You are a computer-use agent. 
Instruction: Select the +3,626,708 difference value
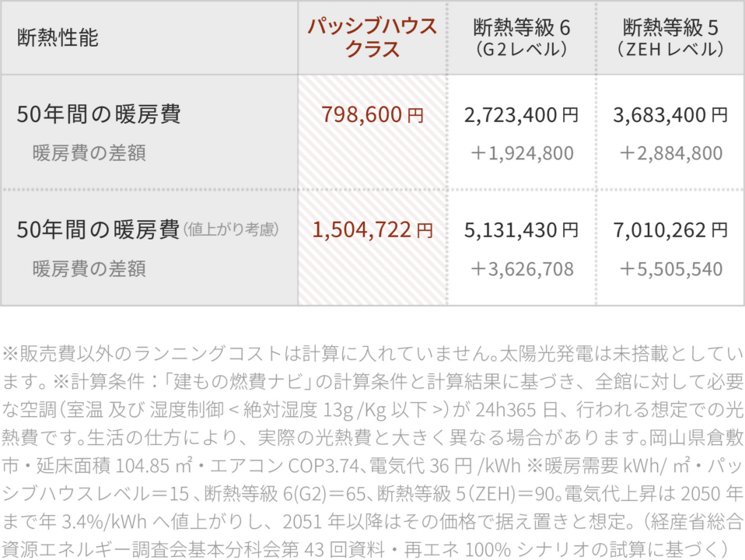pos(522,269)
